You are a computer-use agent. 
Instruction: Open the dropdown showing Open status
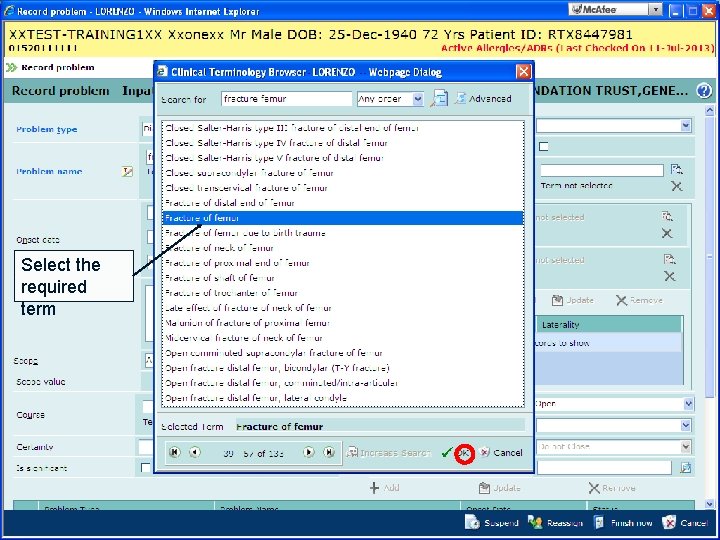pos(688,404)
